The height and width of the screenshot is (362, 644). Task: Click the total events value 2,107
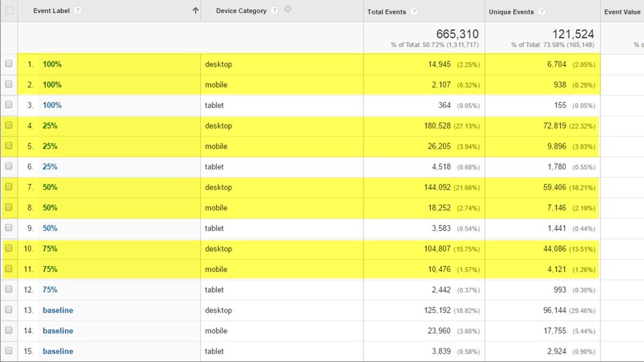pos(441,85)
